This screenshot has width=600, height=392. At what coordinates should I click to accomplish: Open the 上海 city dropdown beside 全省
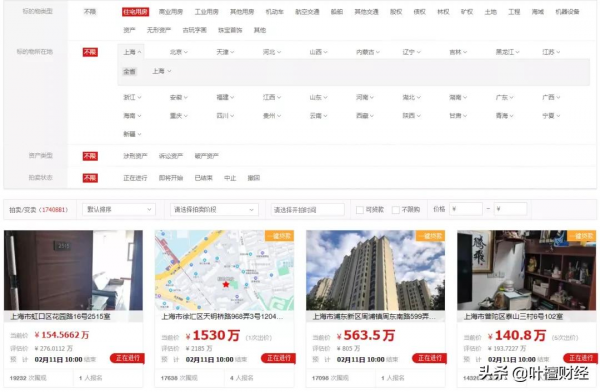(161, 71)
